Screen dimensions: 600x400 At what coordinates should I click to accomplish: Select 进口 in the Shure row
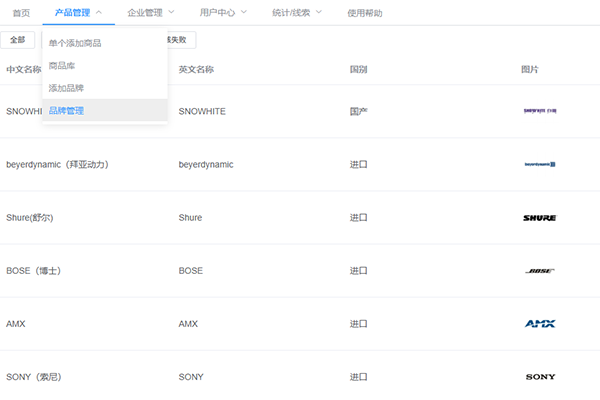(359, 218)
